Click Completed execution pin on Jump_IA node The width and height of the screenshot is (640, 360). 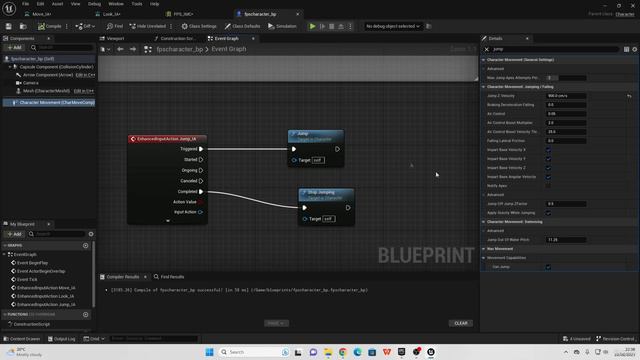tap(201, 191)
